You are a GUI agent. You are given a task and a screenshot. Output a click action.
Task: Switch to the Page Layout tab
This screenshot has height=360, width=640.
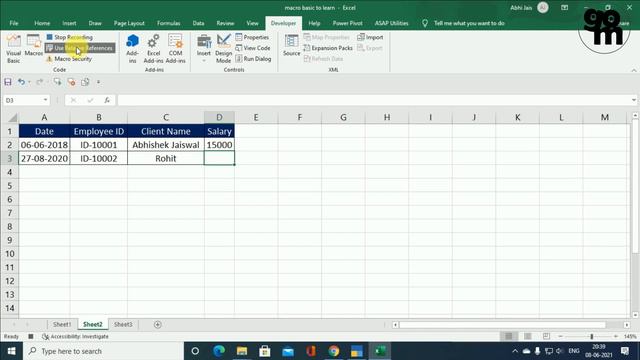129,23
